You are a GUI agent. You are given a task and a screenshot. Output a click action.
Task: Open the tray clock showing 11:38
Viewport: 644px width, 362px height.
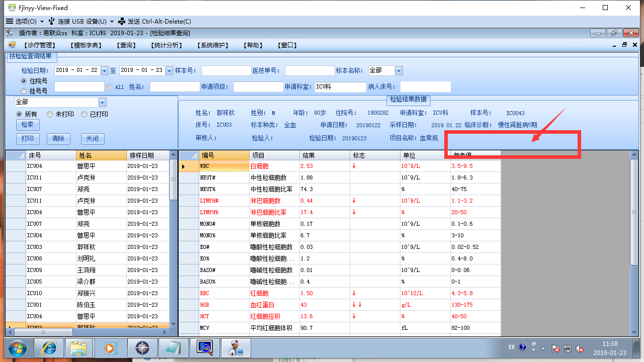tap(610, 348)
